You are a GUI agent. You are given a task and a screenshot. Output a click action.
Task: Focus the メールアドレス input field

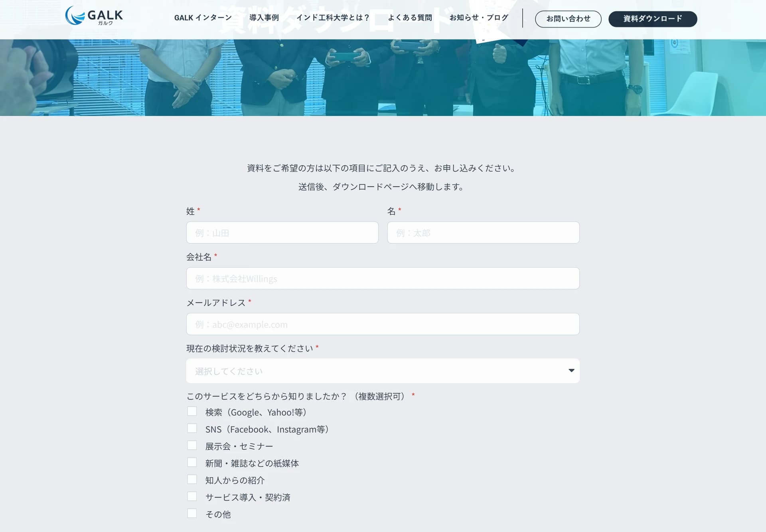click(383, 324)
